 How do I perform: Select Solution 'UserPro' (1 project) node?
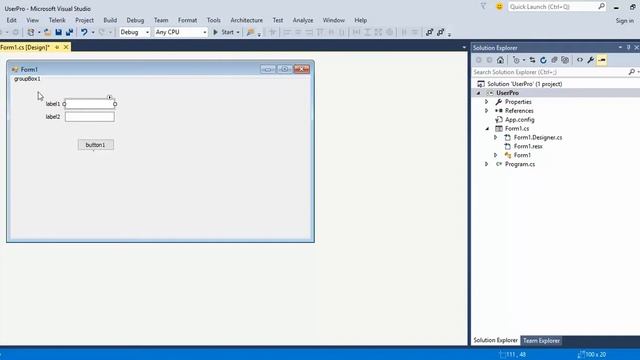pyautogui.click(x=524, y=84)
